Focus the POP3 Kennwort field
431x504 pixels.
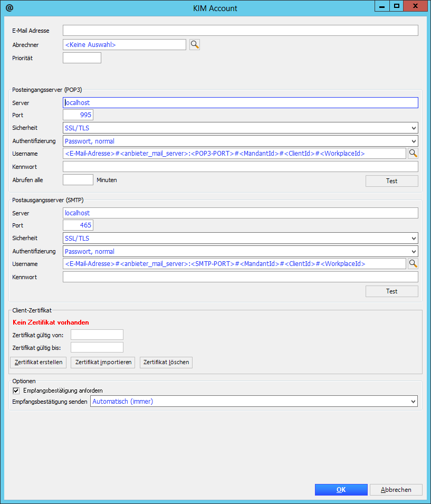pos(241,166)
